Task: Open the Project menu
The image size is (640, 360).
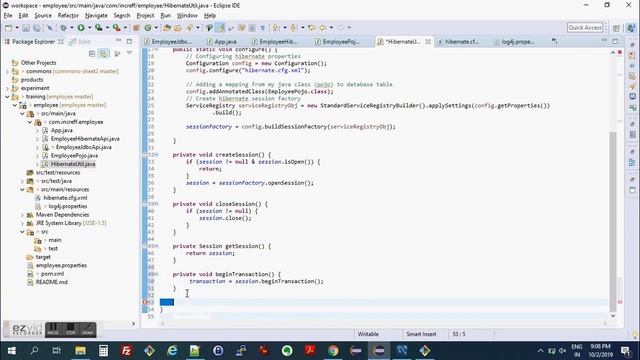Action: click(x=145, y=16)
